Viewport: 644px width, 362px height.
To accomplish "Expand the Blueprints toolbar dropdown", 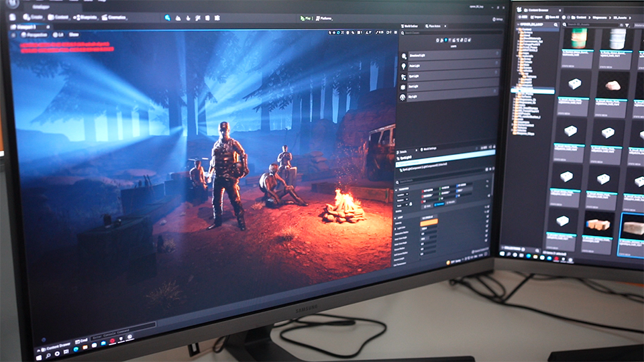I will point(87,17).
